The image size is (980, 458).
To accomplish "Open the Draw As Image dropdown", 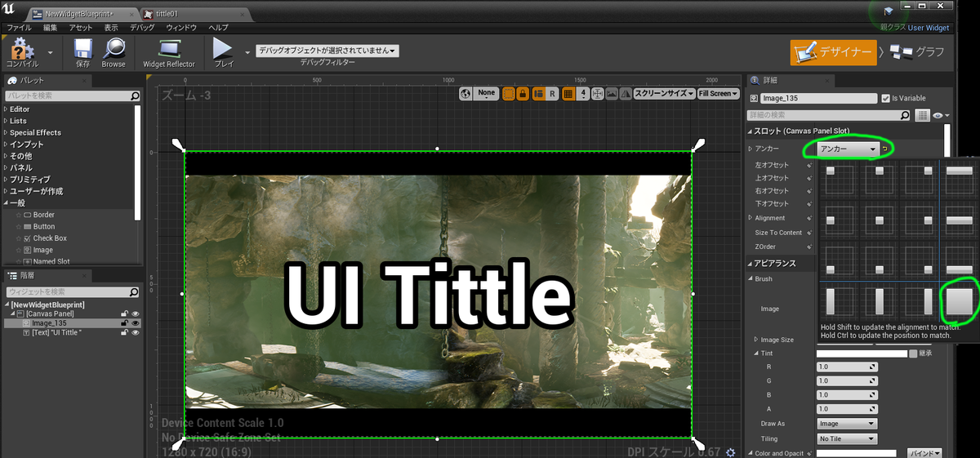I will (847, 424).
